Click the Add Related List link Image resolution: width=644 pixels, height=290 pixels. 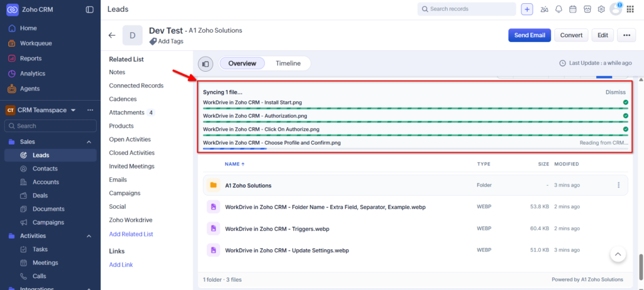(131, 234)
